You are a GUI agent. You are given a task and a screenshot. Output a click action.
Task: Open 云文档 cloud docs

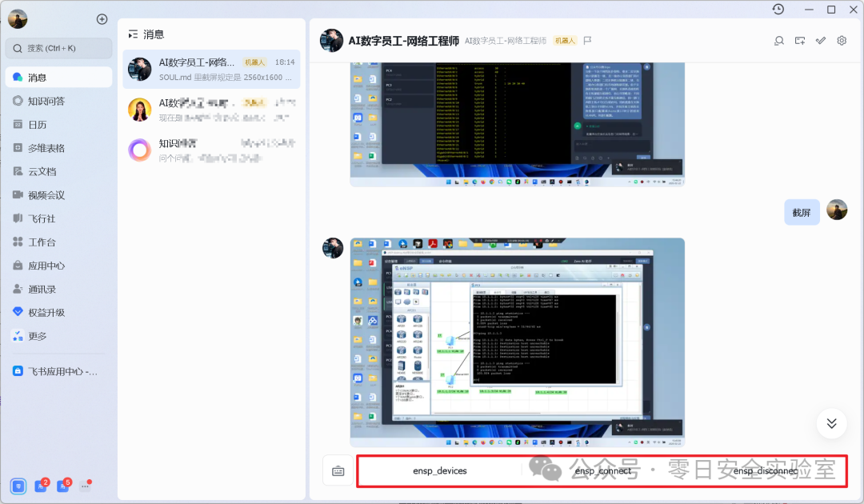tap(59, 171)
